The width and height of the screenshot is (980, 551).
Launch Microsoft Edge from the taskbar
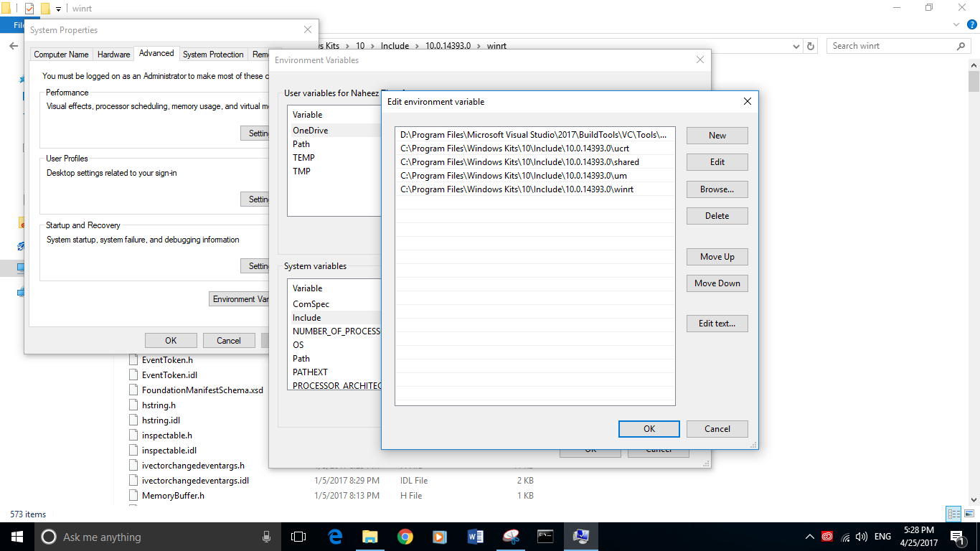(x=334, y=536)
